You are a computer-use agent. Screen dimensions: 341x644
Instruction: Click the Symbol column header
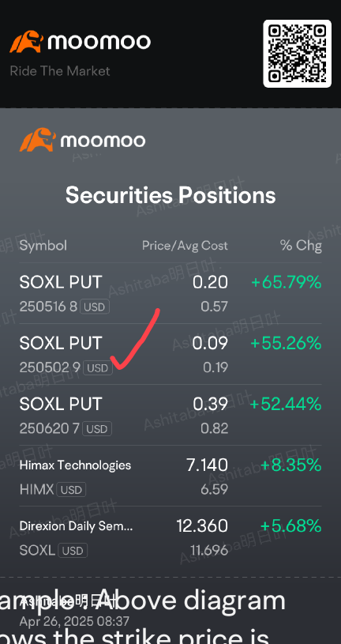point(43,246)
